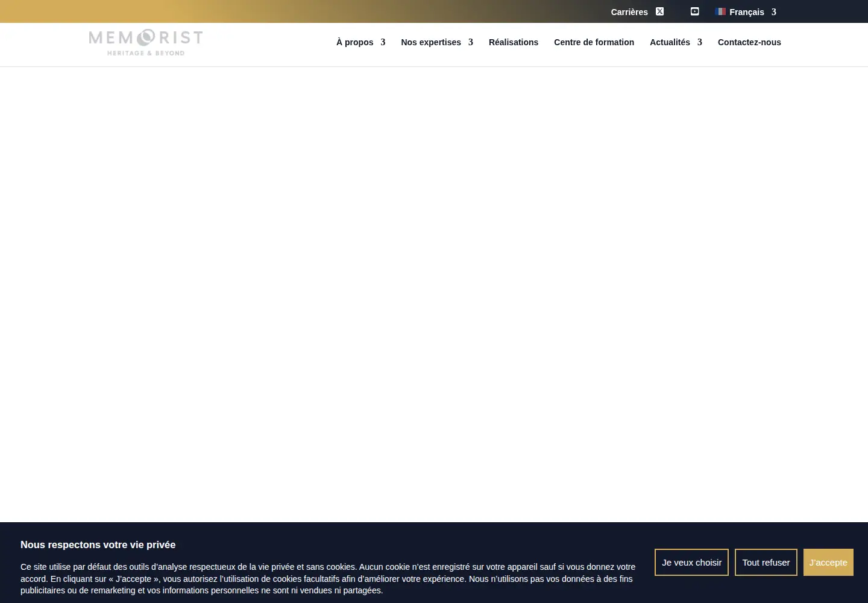
Task: Go to the Réalisations page
Action: pos(514,42)
